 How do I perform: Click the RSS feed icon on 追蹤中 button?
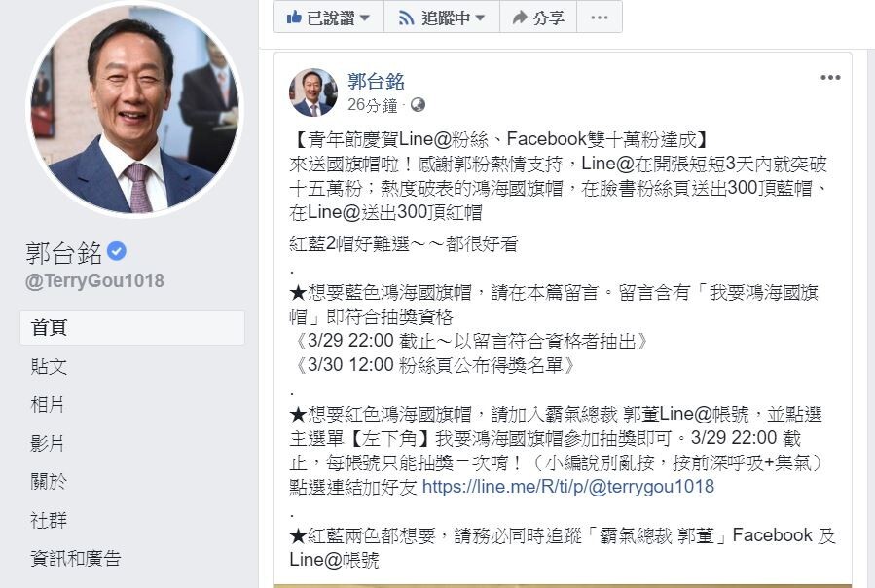click(x=406, y=18)
